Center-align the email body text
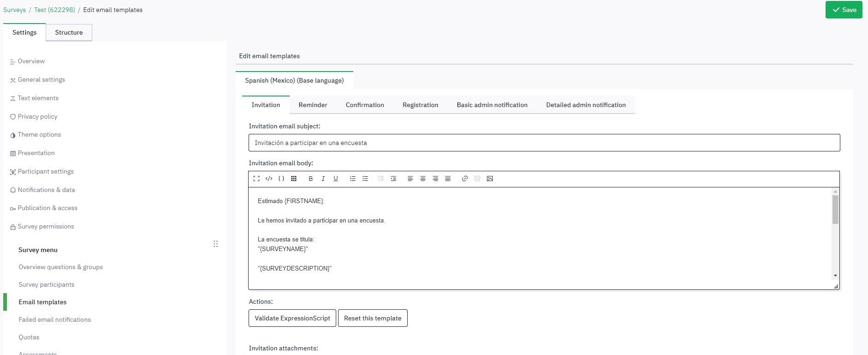 tap(422, 179)
